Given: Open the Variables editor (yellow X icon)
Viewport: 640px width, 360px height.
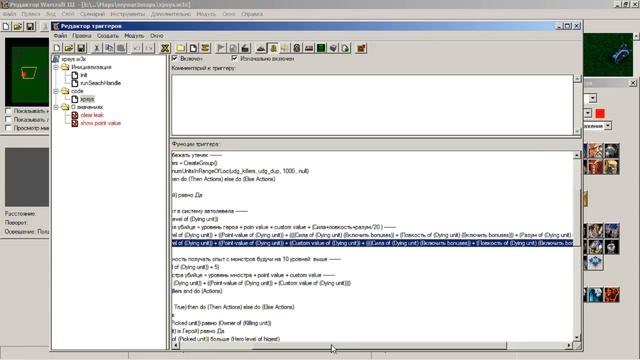Looking at the screenshot, I should click(x=165, y=48).
